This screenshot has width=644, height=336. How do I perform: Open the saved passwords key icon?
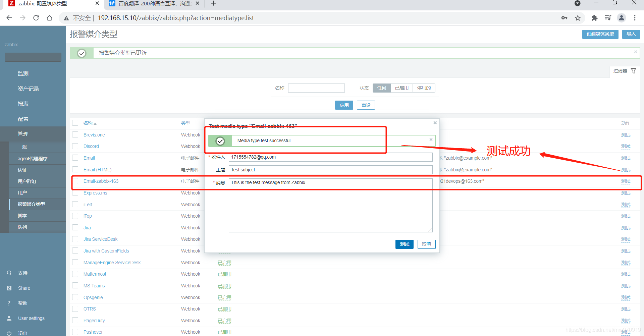(x=565, y=18)
